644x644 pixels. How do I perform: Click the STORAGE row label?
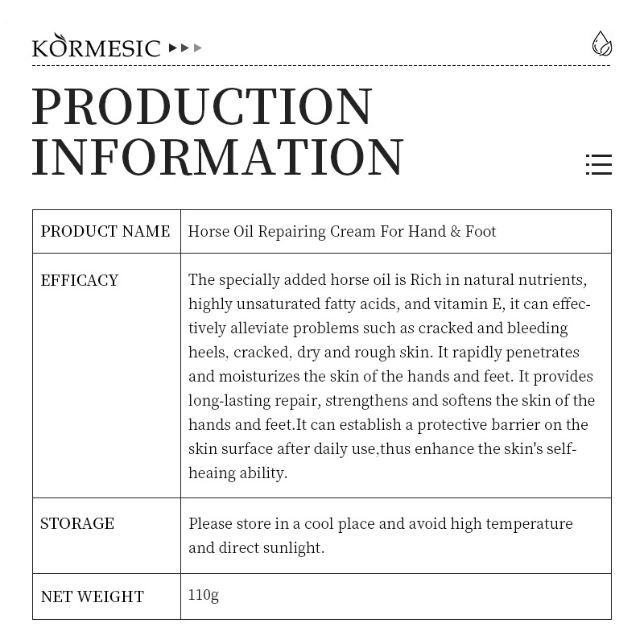(77, 523)
